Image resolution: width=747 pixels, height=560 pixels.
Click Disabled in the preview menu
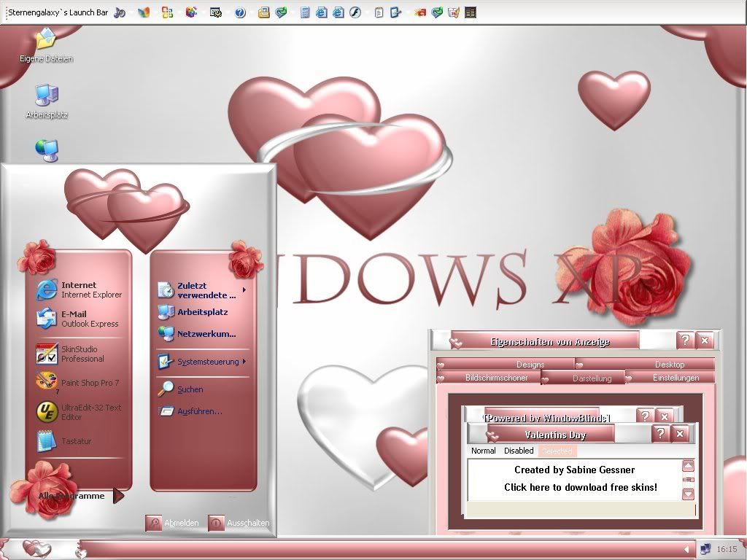(x=519, y=451)
